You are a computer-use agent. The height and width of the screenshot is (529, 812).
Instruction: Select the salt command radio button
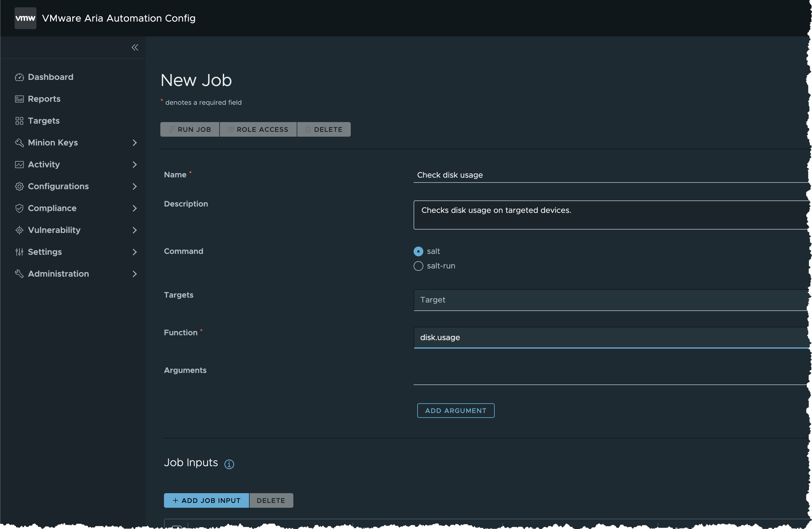[418, 251]
